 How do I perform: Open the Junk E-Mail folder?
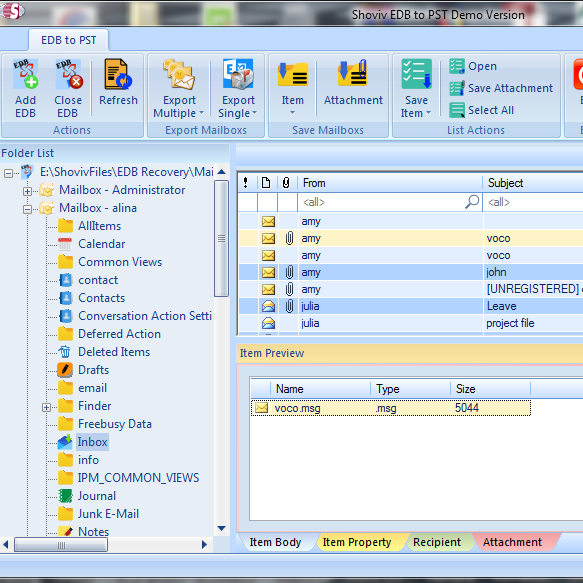point(99,513)
